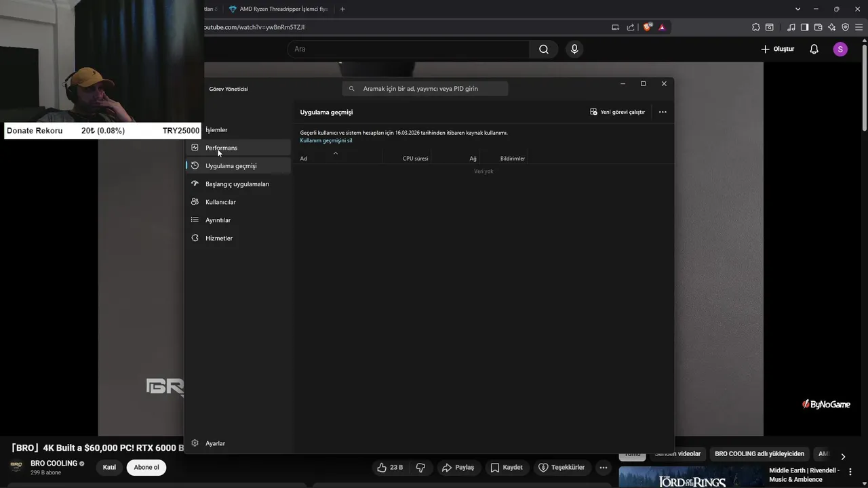Open the Leo AI sparkle icon
This screenshot has height=488, width=868.
coord(831,27)
